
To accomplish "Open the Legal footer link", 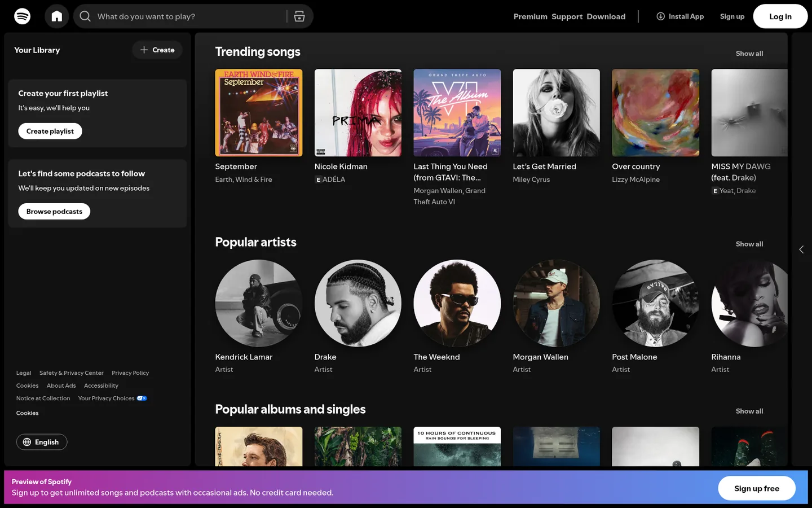I will [24, 373].
